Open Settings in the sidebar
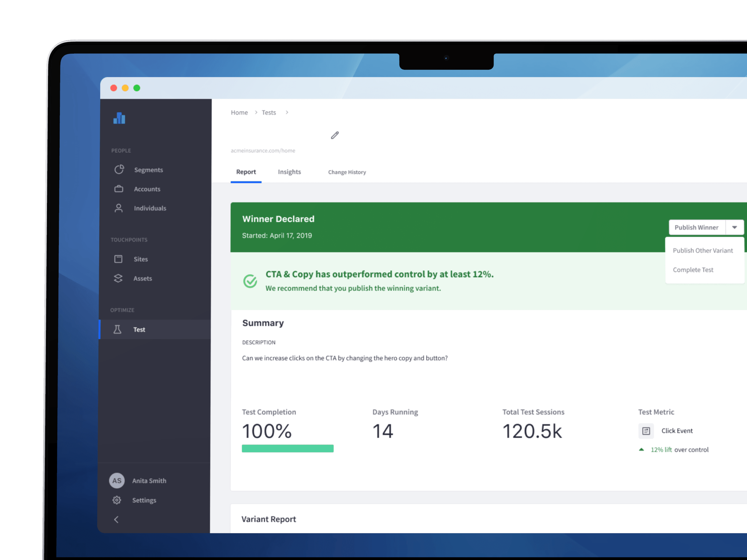Viewport: 747px width, 560px height. click(144, 500)
